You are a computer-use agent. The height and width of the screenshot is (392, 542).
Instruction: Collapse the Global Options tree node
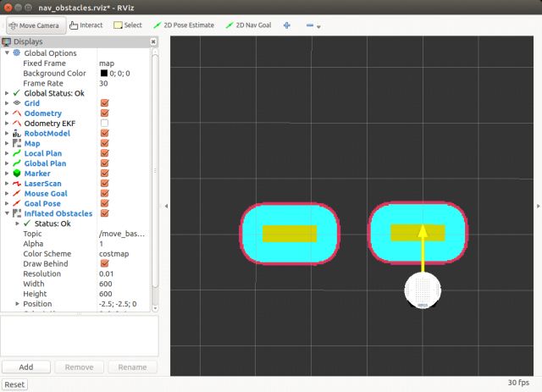point(7,53)
